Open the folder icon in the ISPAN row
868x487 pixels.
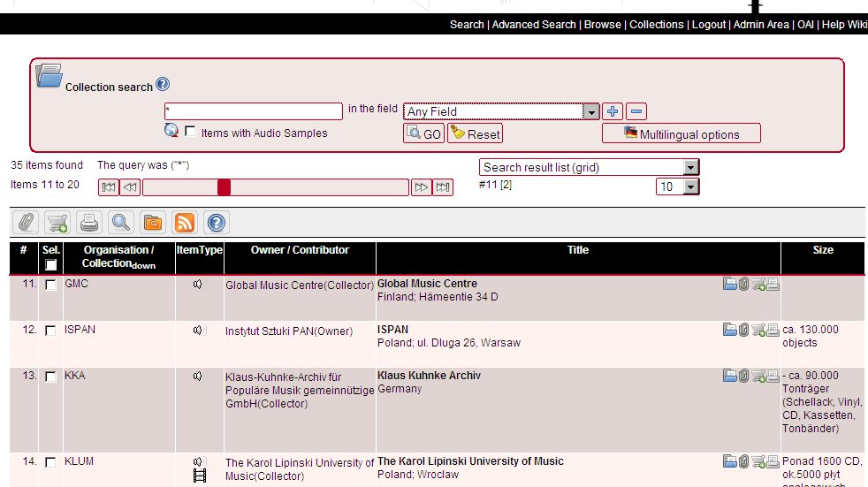[x=729, y=330]
